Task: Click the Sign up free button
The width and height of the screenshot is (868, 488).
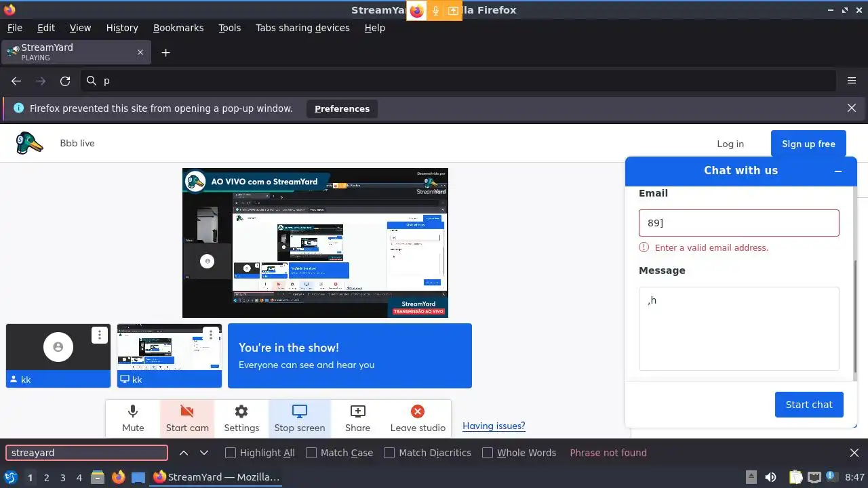Action: pyautogui.click(x=808, y=144)
